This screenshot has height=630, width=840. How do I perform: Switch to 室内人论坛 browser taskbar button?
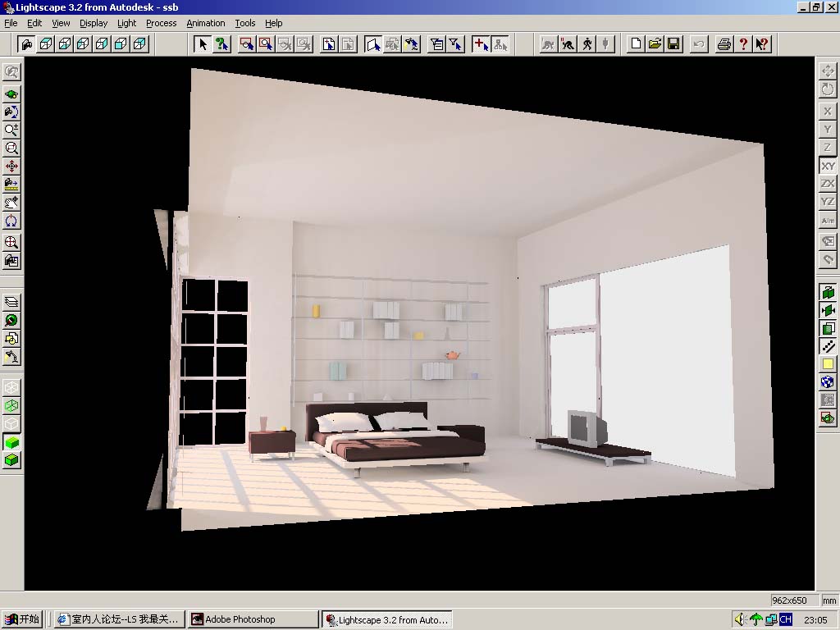tap(120, 619)
